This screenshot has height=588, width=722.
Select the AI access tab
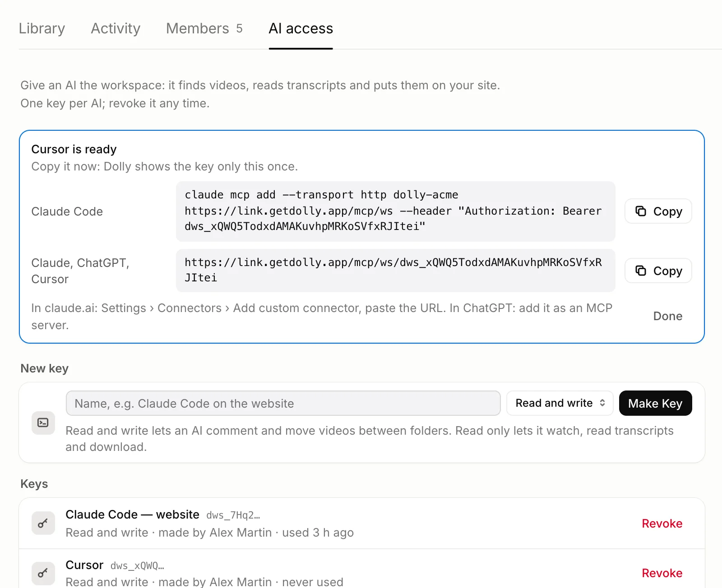(x=301, y=28)
